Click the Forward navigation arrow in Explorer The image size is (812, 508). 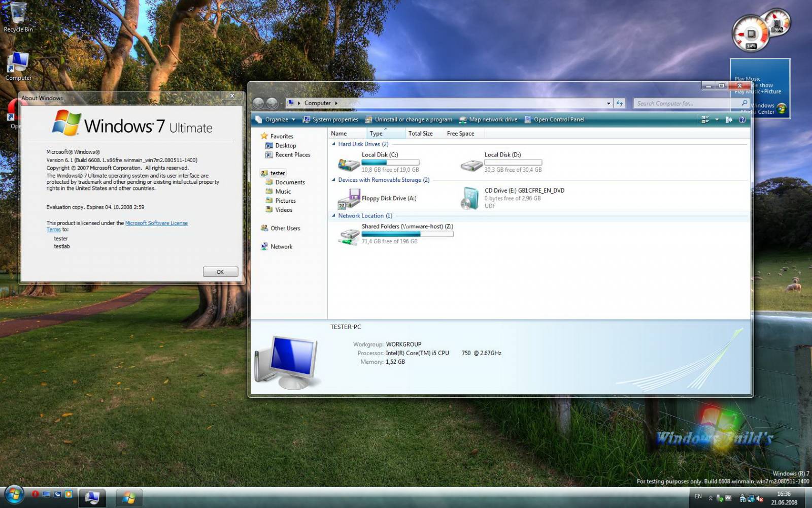pos(272,103)
